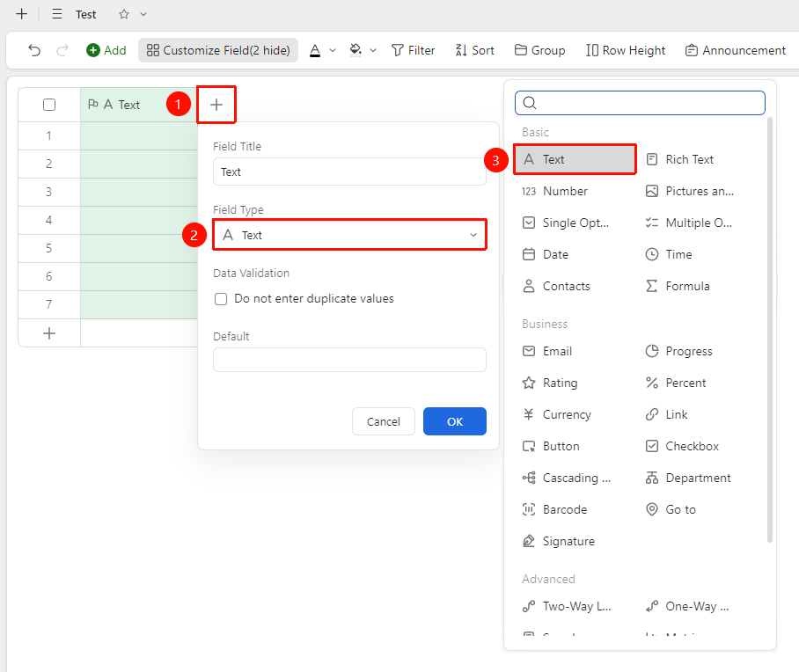Click the plus icon in title bar
Viewport: 799px width, 672px height.
[x=21, y=14]
